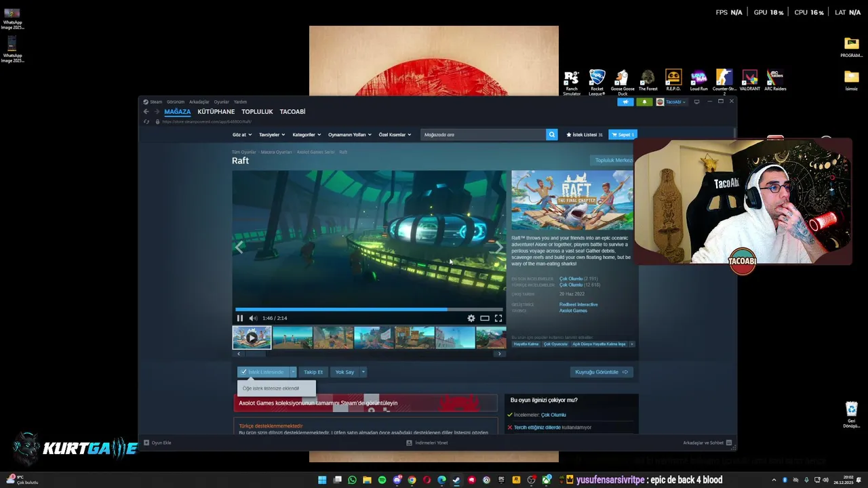868x488 pixels.
Task: Go forward with Steam forward arrow
Action: 157,111
